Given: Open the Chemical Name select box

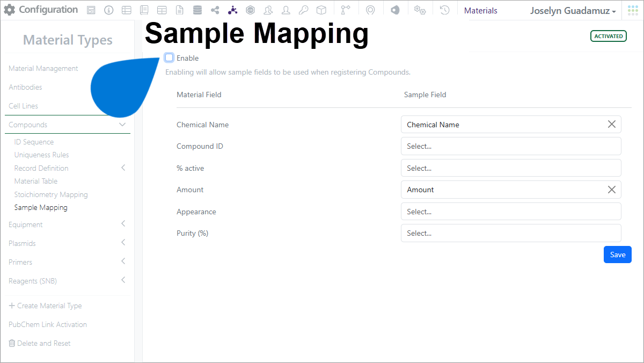Looking at the screenshot, I should pos(511,125).
